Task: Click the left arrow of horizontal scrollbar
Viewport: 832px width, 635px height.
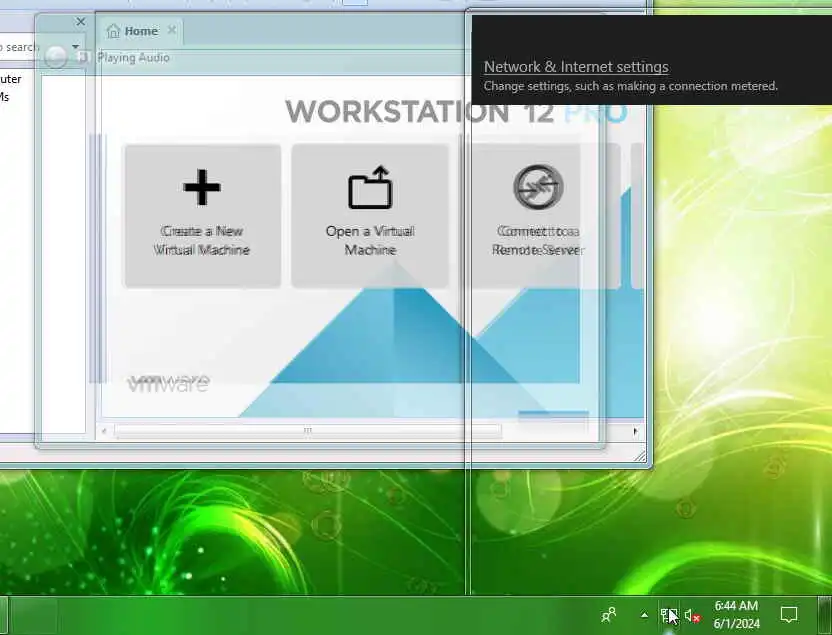Action: click(x=104, y=431)
